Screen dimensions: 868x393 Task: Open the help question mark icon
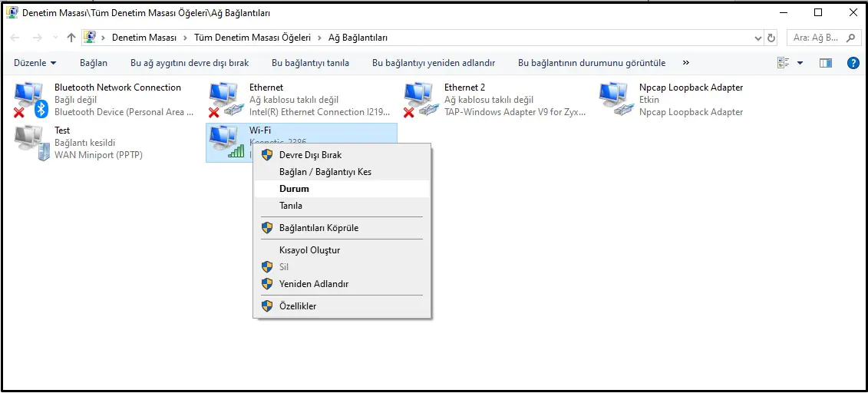853,63
